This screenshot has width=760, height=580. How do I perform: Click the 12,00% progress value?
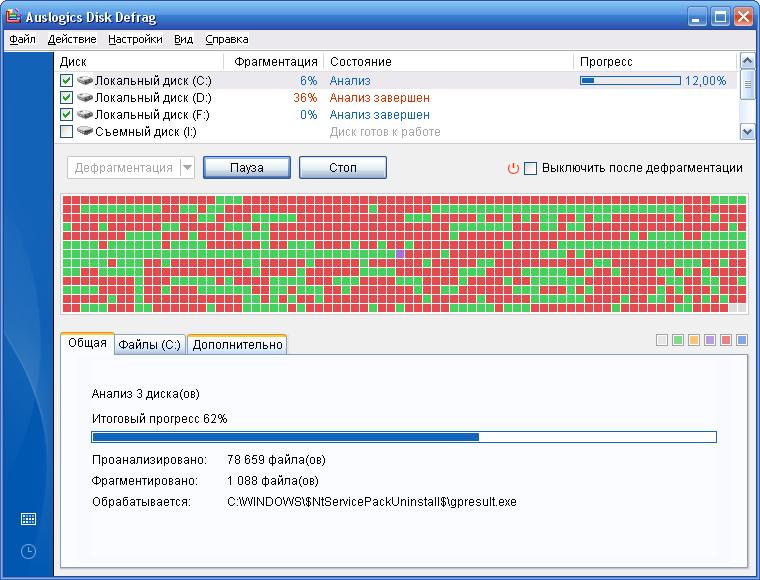(x=705, y=80)
